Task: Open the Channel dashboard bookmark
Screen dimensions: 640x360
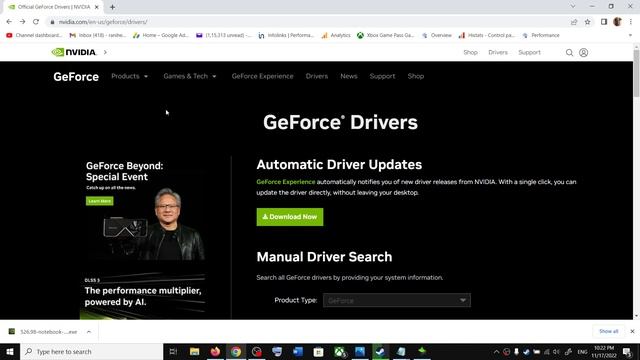Action: [34, 36]
